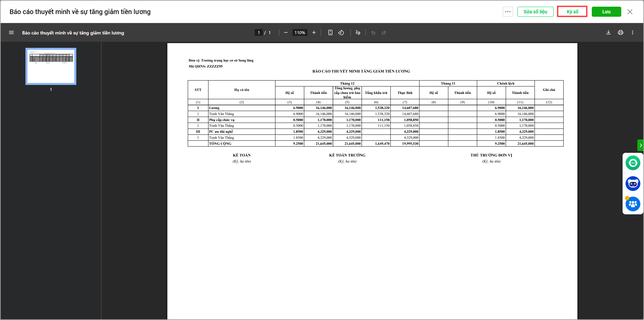Click the Ký số button
This screenshot has height=320, width=644.
(x=572, y=12)
